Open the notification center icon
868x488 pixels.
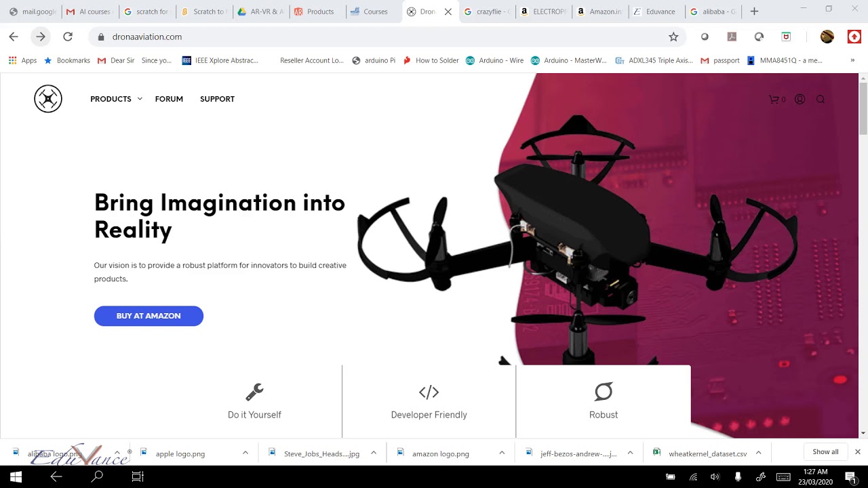point(850,476)
